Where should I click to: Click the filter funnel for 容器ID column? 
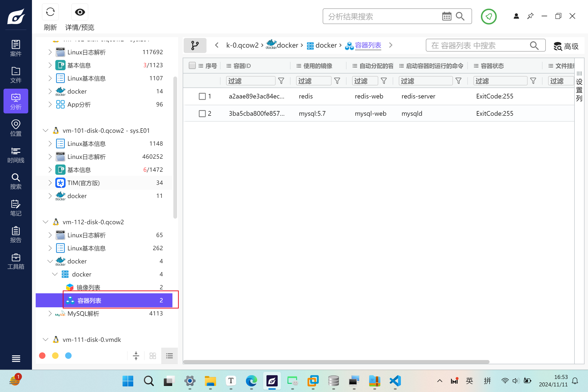(x=281, y=81)
